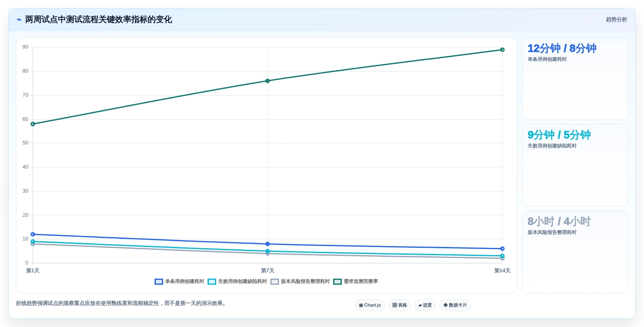Click the 表格 tag button

[x=400, y=305]
